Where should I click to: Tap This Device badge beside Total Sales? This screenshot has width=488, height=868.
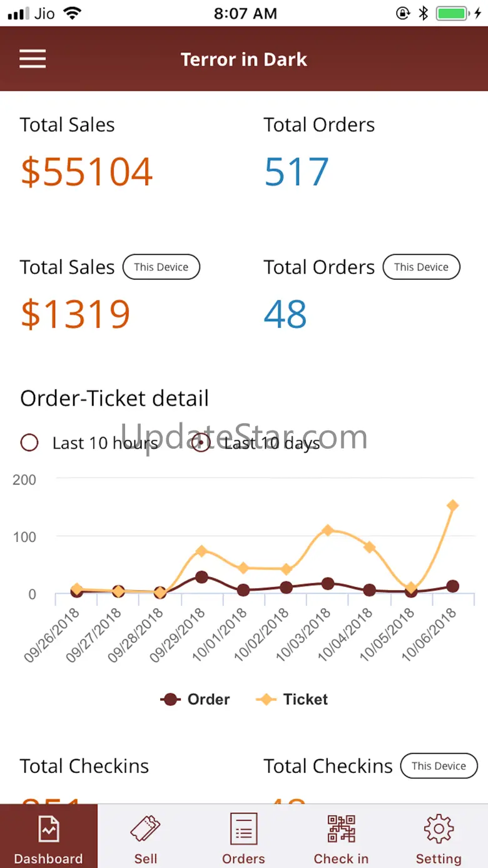(161, 267)
